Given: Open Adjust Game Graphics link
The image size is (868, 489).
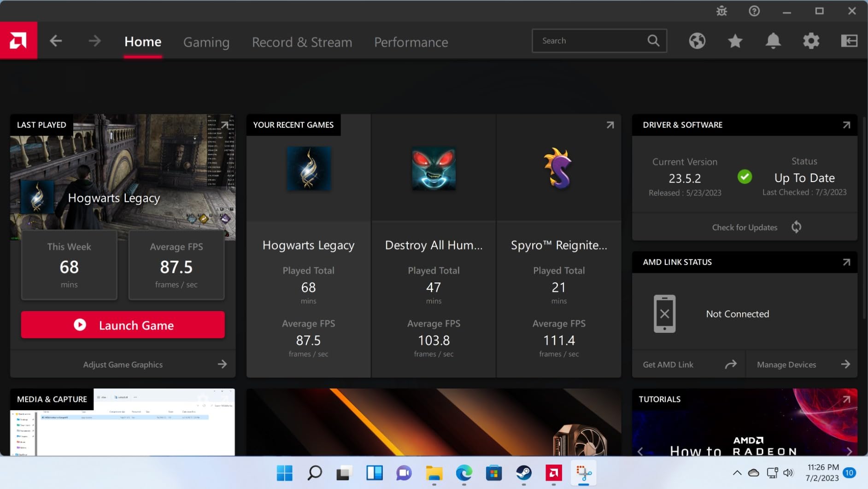Looking at the screenshot, I should 123,365.
